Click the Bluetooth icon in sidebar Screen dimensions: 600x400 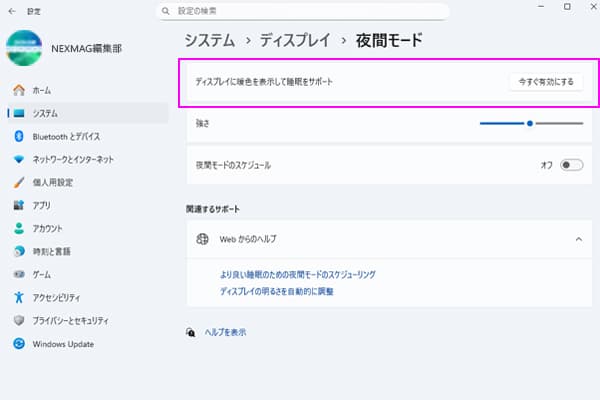(x=19, y=136)
